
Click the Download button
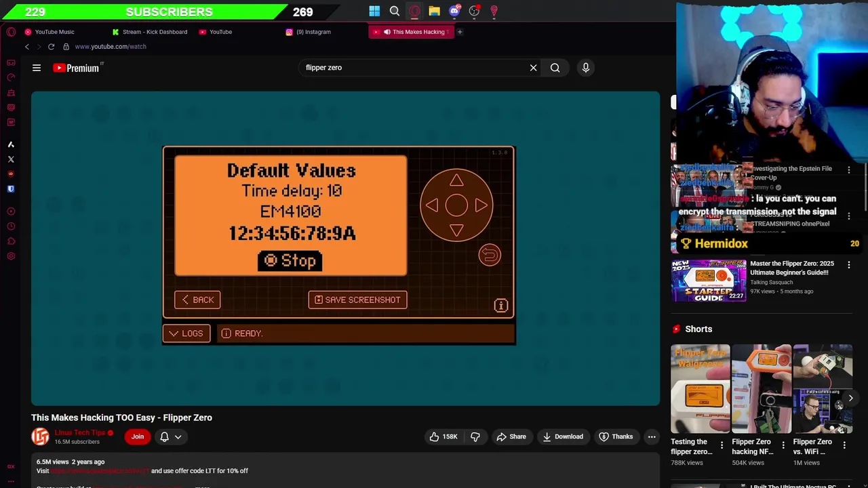pyautogui.click(x=562, y=436)
